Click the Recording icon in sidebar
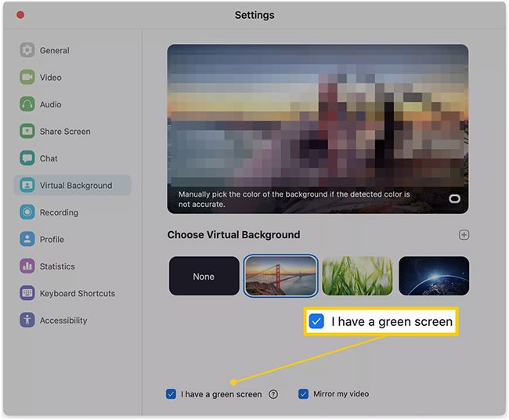509x420 pixels. tap(27, 212)
